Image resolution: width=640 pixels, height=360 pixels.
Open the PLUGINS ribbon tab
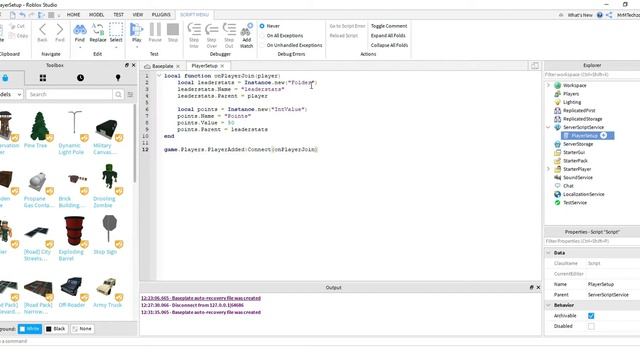point(161,15)
